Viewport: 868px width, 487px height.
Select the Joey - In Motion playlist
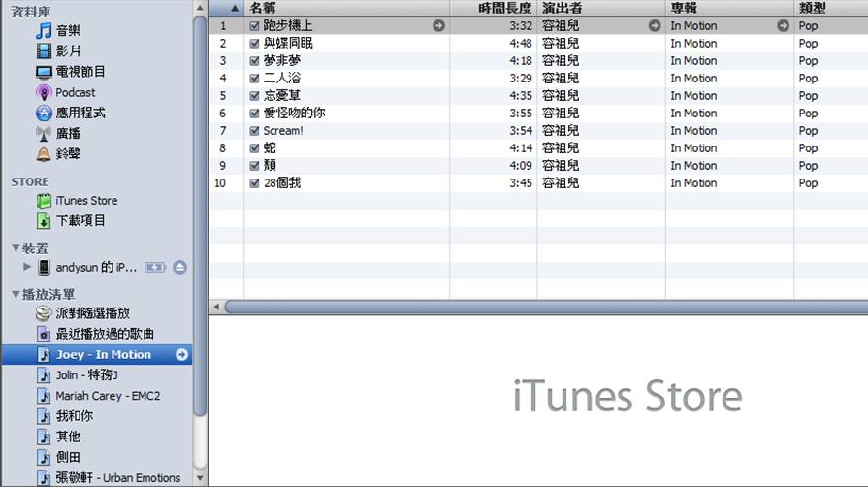(x=97, y=355)
